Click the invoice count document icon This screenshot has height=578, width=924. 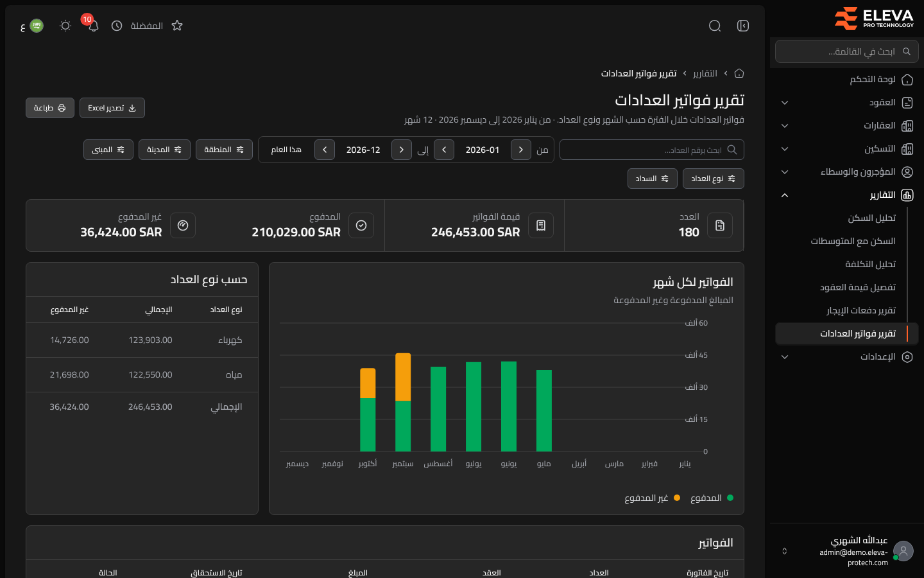click(720, 225)
